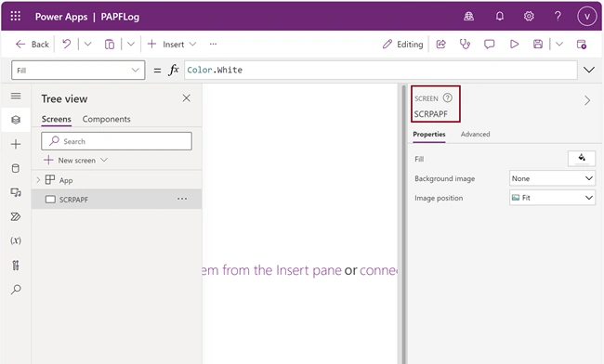Viewport: 604px width, 364px height.
Task: Select the SCRPAPF screen in tree view
Action: coord(116,199)
